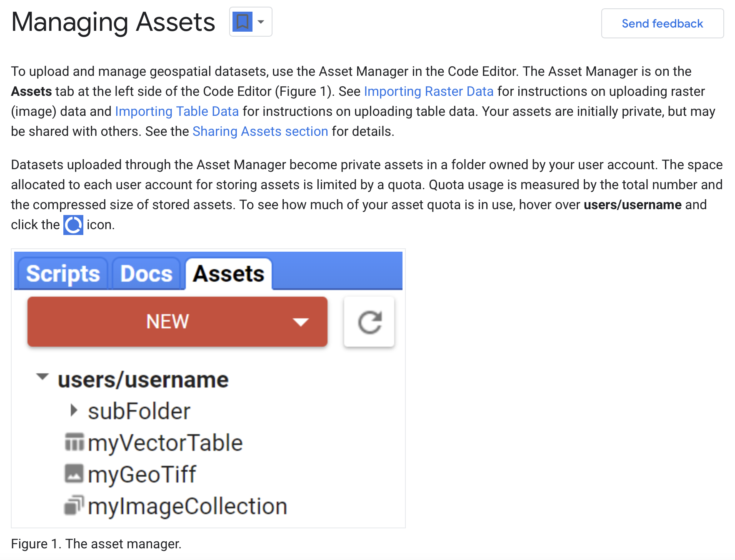The image size is (735, 560).
Task: Click the table icon beside myVectorTable
Action: pyautogui.click(x=75, y=442)
